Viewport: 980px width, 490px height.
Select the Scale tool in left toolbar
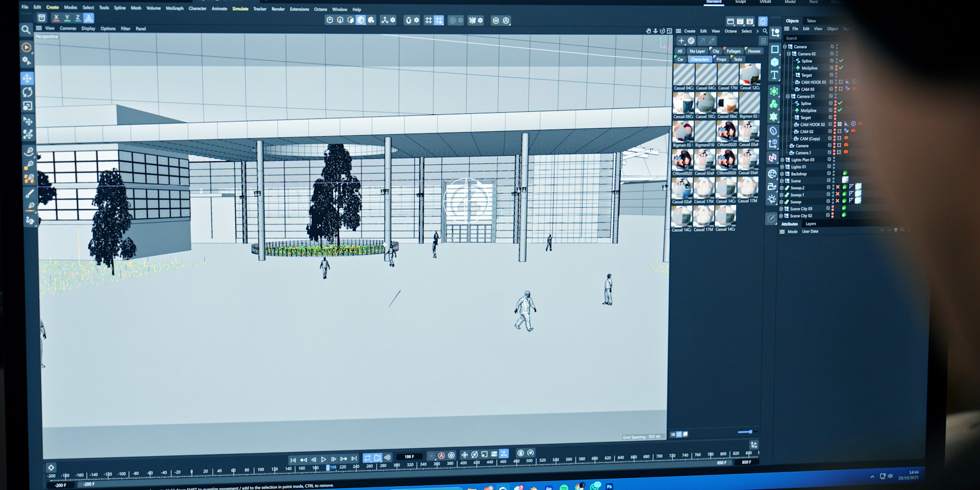pyautogui.click(x=27, y=106)
